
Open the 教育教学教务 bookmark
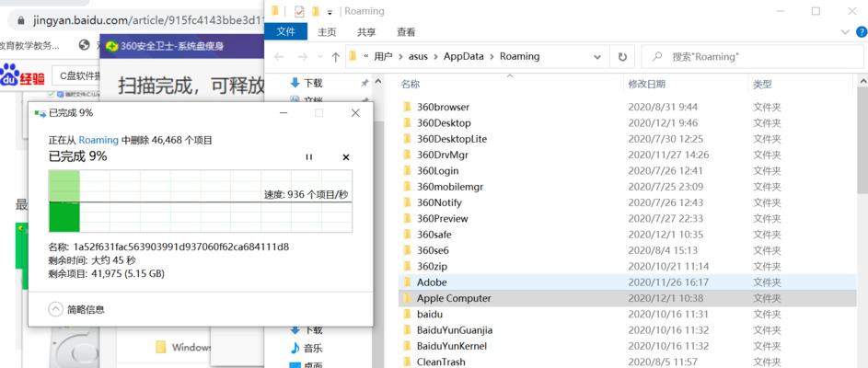click(x=29, y=45)
